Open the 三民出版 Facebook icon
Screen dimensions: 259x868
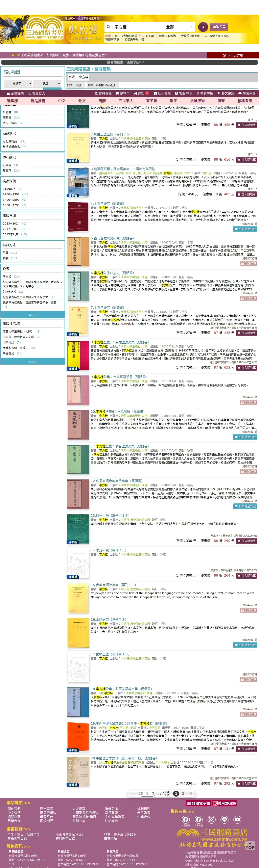[x=199, y=819]
